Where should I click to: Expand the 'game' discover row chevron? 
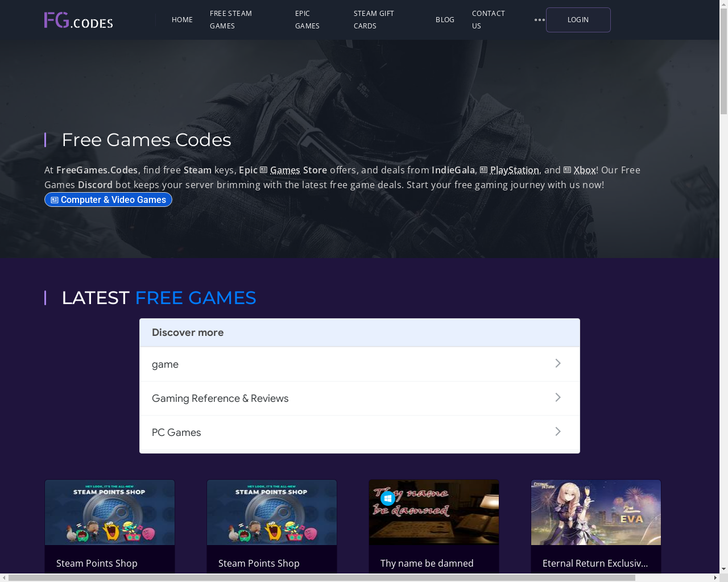point(558,363)
